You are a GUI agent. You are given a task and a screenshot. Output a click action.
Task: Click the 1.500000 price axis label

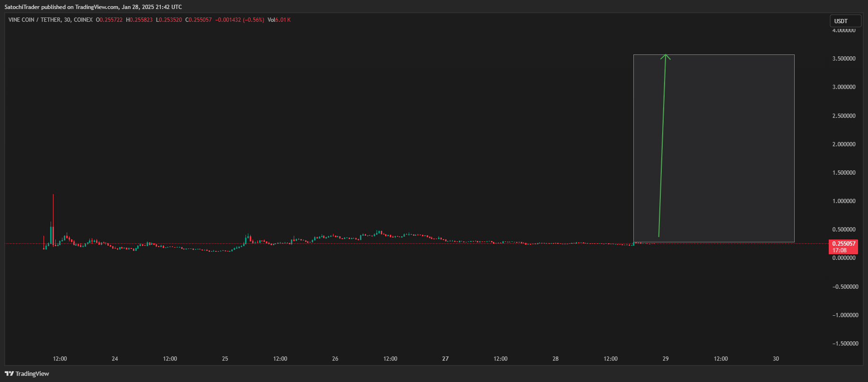pyautogui.click(x=844, y=173)
